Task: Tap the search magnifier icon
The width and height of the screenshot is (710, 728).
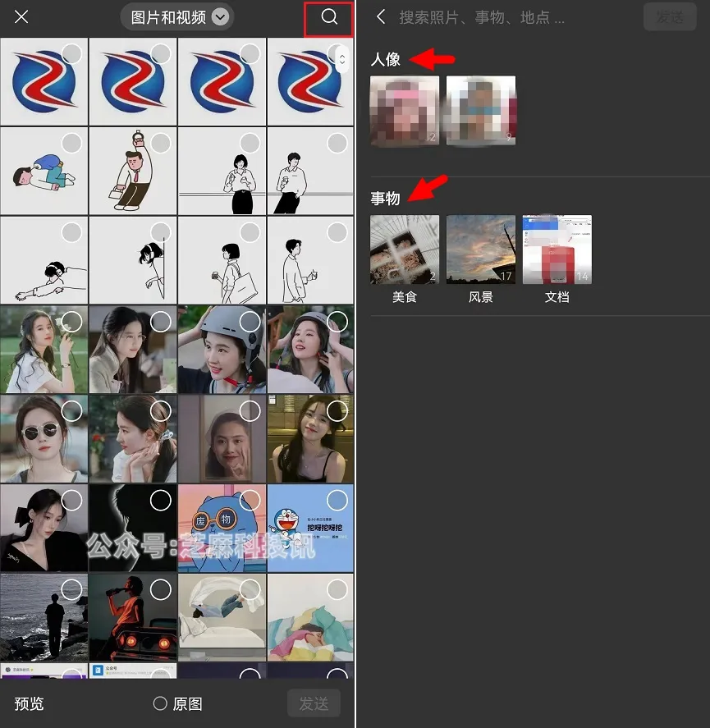Action: tap(329, 18)
